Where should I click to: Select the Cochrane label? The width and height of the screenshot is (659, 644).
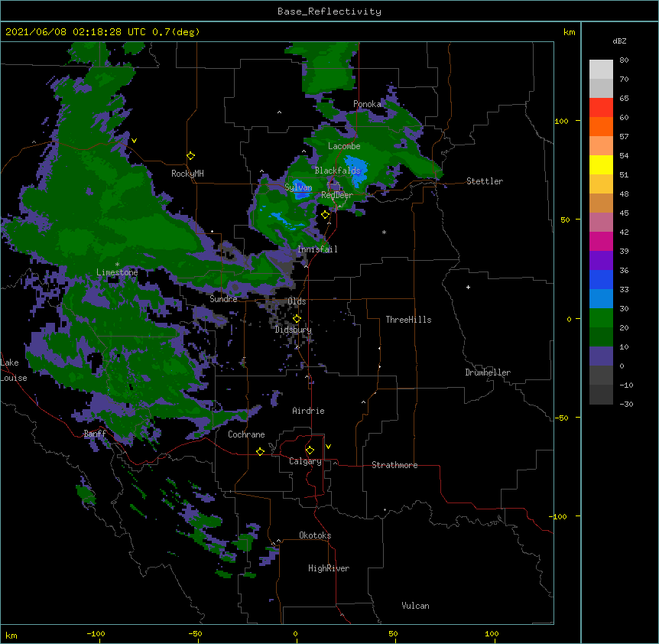click(x=246, y=434)
